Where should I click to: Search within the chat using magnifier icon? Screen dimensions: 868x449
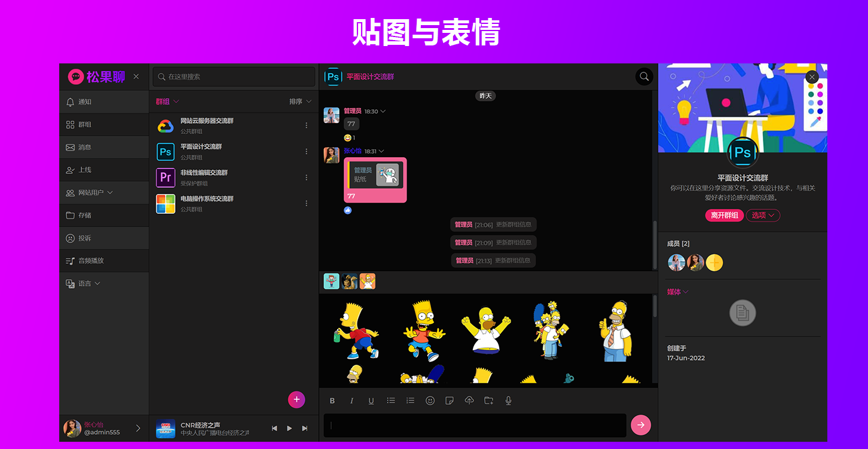pyautogui.click(x=644, y=77)
